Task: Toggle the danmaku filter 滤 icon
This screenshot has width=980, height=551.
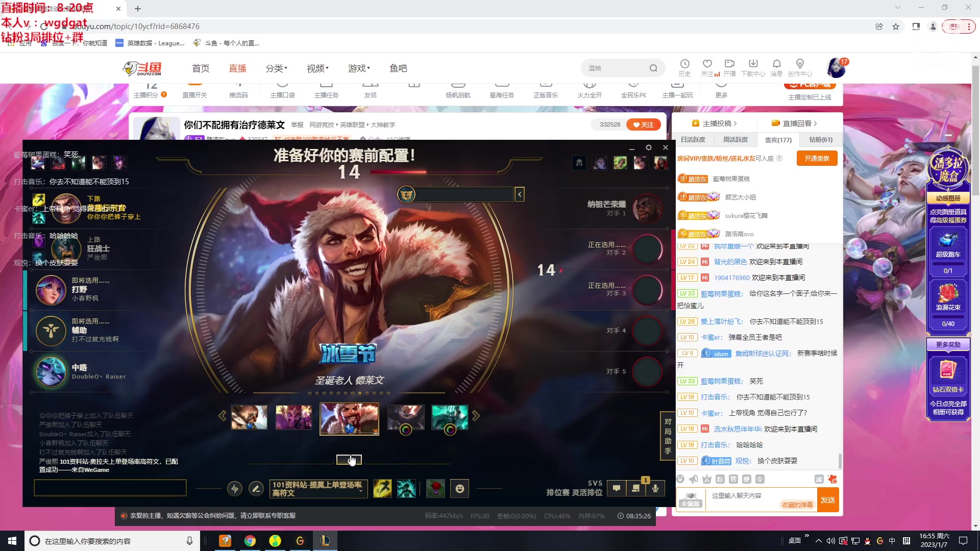Action: [819, 479]
